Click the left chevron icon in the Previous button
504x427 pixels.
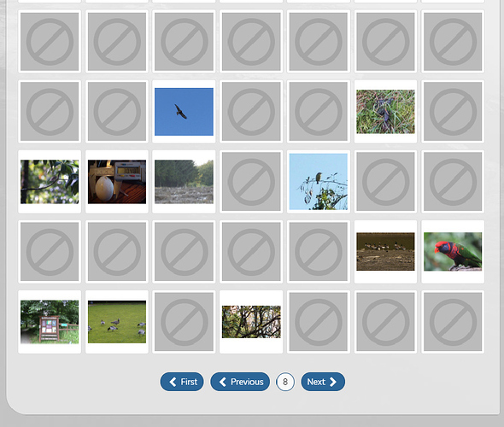coord(223,382)
